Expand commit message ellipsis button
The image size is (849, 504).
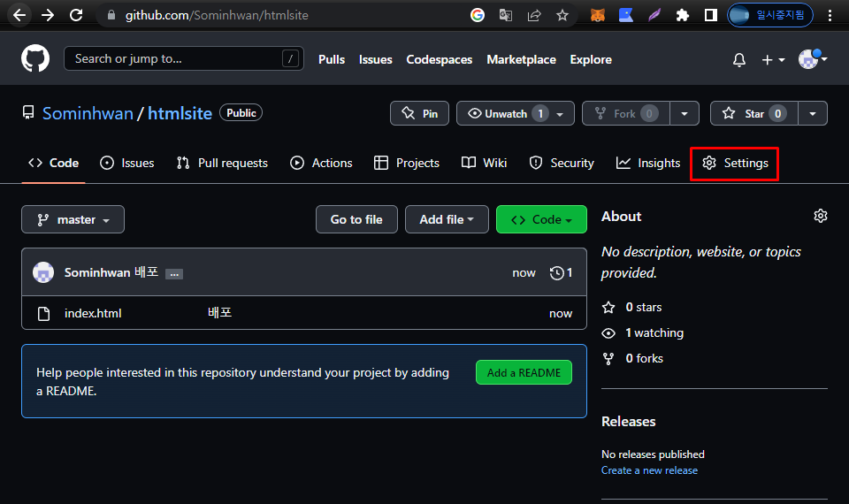(x=174, y=274)
